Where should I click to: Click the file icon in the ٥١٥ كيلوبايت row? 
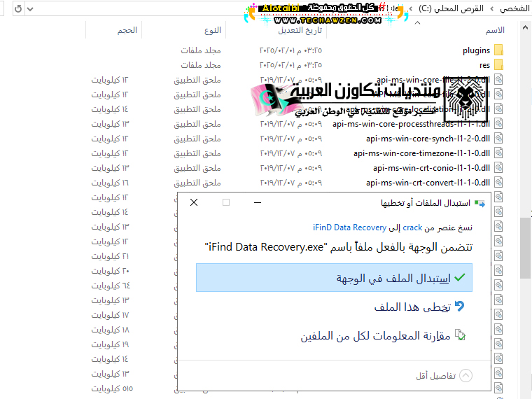[x=498, y=388]
